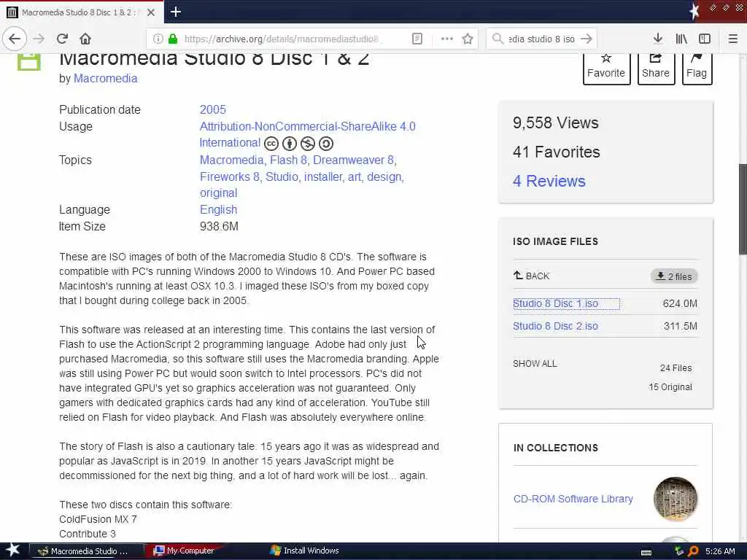
Task: Click the search box containing 'studio 8 iso'
Action: pos(542,39)
